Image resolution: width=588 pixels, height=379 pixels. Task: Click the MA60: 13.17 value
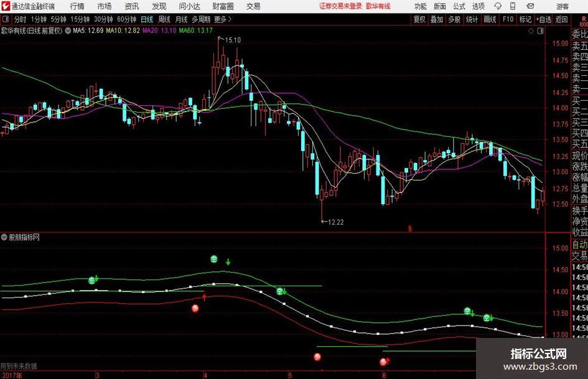pyautogui.click(x=196, y=30)
